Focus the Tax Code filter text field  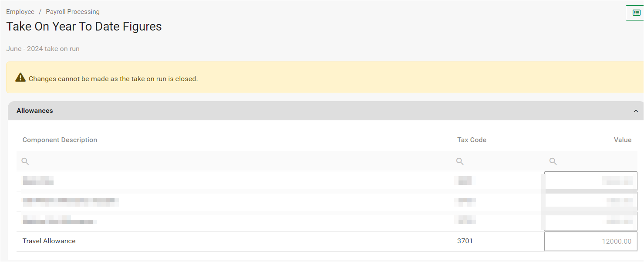click(501, 161)
